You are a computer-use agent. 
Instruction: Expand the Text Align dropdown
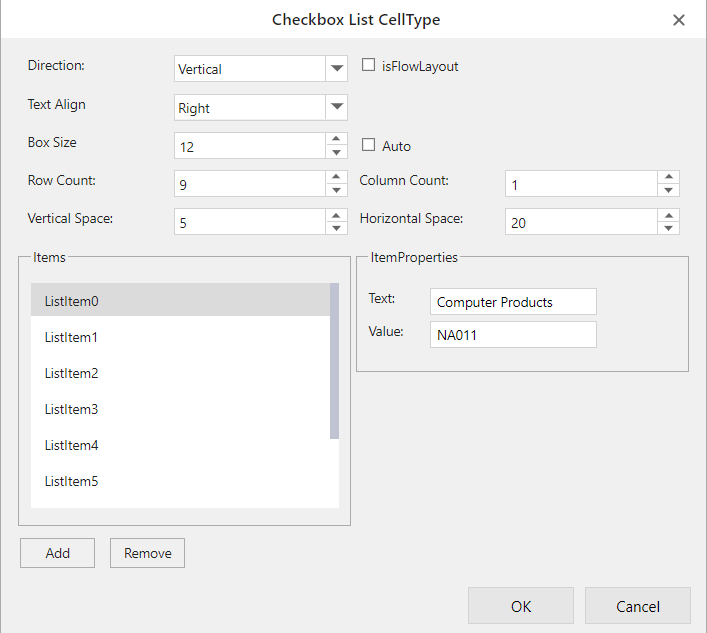pyautogui.click(x=336, y=107)
